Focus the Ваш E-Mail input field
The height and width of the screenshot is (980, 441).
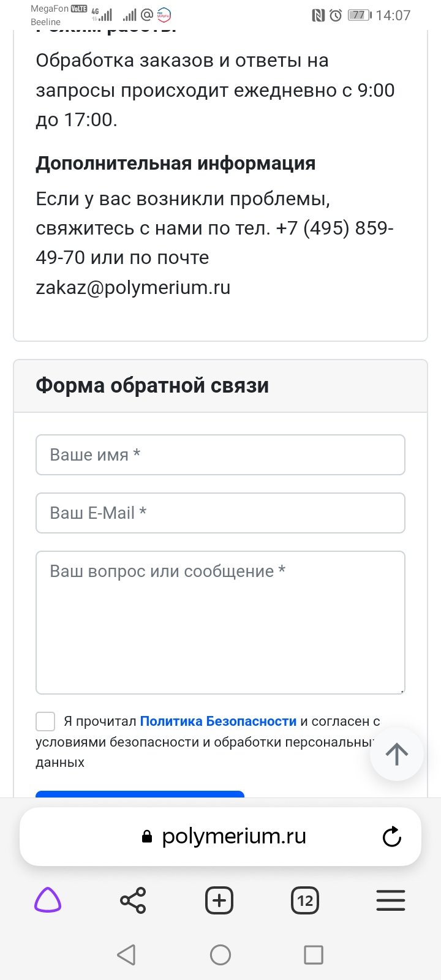[x=221, y=513]
